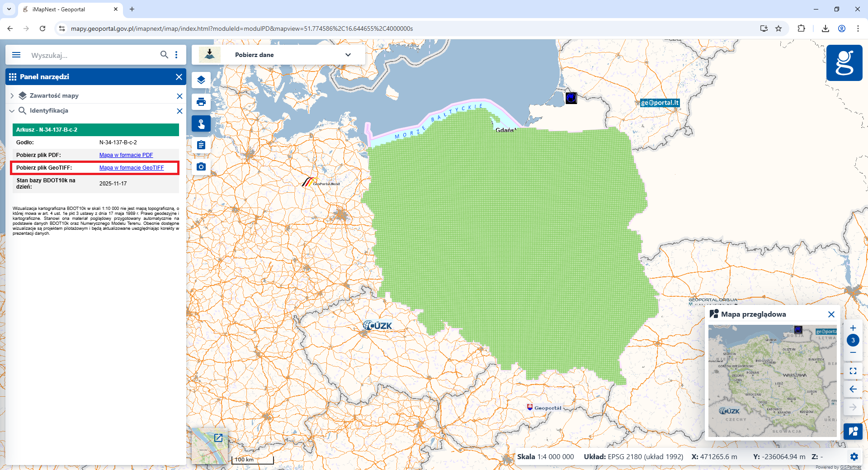
Task: Expand the Pobierz dane dropdown
Action: (348, 55)
